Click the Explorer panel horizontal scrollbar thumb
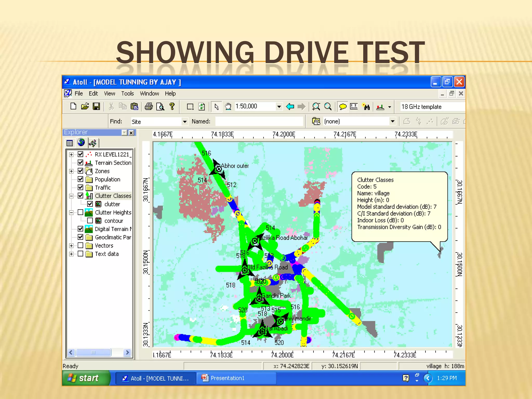The height and width of the screenshot is (399, 532). click(x=93, y=353)
